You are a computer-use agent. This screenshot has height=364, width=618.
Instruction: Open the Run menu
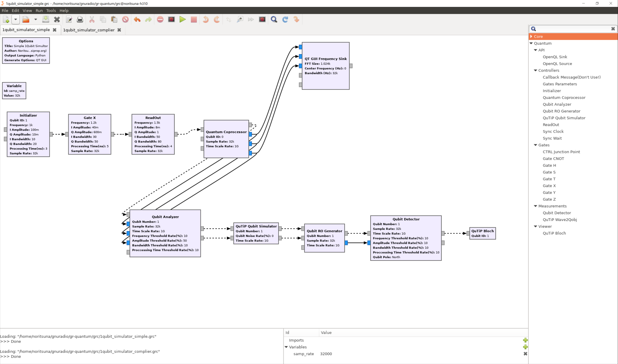tap(39, 11)
